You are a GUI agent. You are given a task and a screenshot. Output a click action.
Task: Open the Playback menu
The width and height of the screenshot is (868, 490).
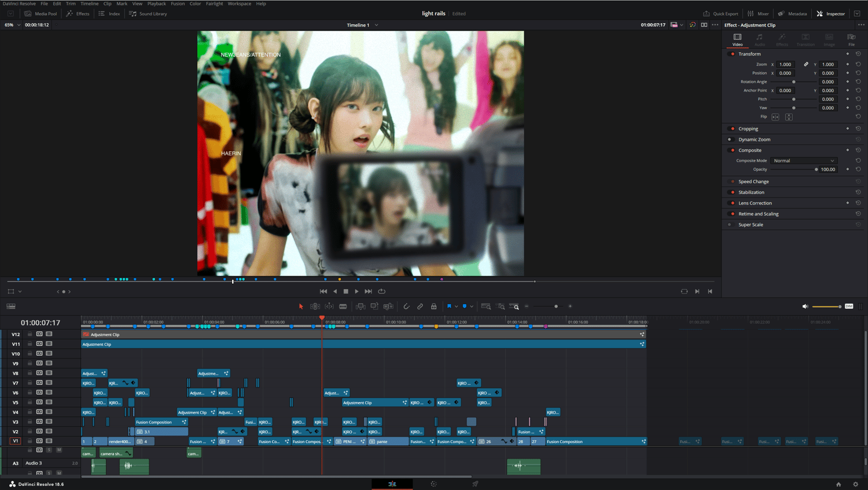point(156,3)
